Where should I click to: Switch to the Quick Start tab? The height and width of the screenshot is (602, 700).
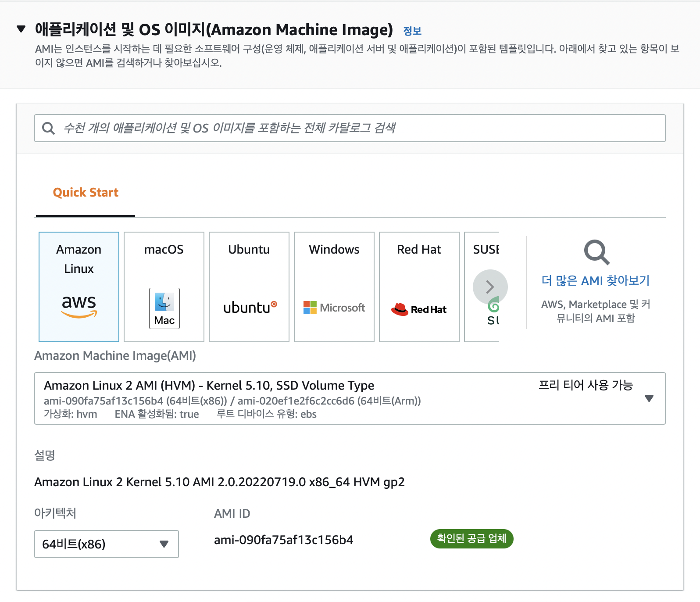tap(86, 193)
